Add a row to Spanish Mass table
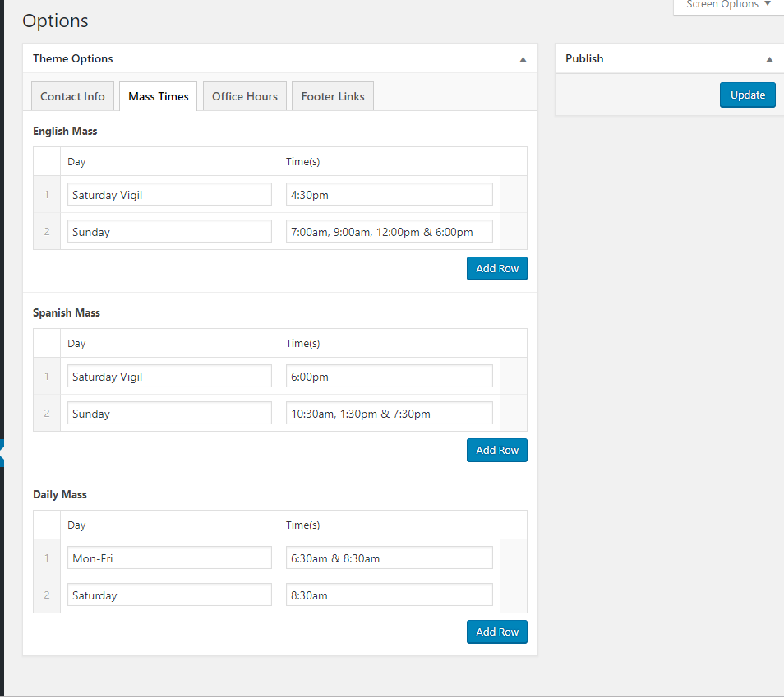This screenshot has height=699, width=784. click(496, 451)
